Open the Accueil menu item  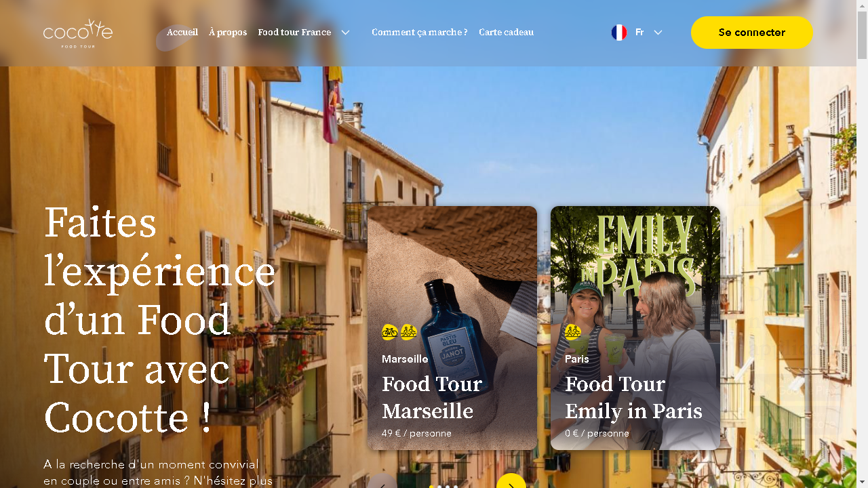click(x=182, y=33)
